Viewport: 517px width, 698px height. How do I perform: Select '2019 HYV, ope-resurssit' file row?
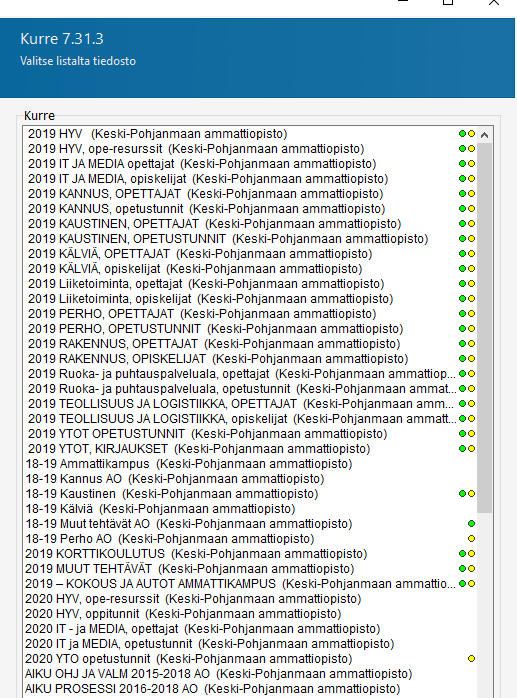point(250,149)
